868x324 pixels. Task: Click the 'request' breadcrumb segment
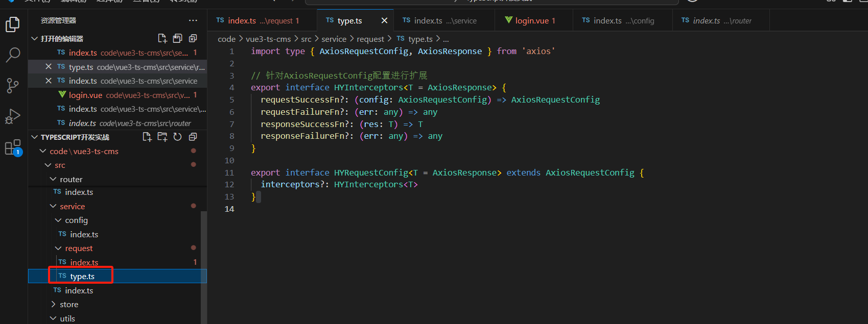370,39
